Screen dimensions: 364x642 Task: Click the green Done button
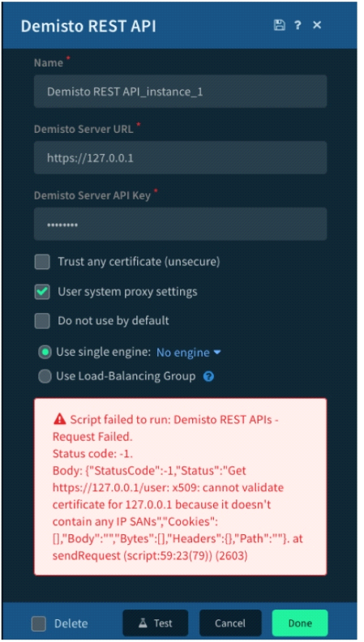point(300,623)
